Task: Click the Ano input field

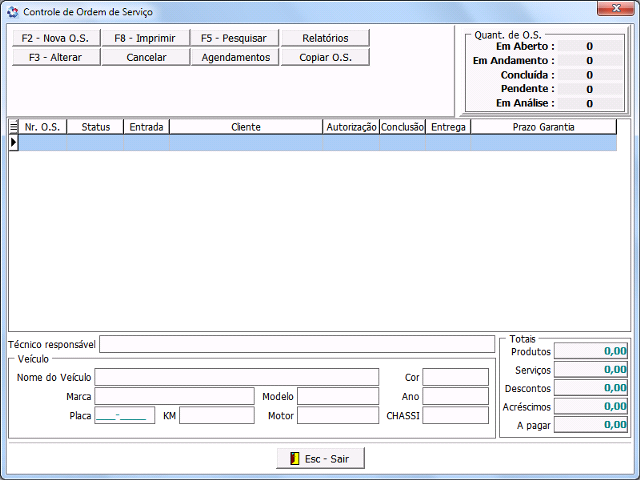Action: (x=456, y=396)
